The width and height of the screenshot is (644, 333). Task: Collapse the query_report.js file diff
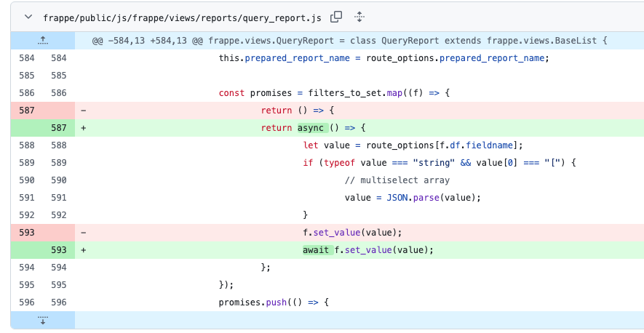coord(28,17)
